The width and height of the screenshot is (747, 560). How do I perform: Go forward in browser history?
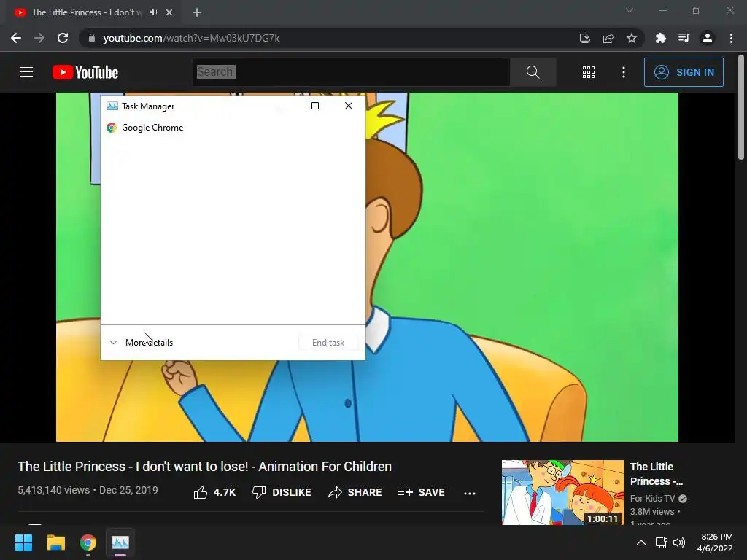point(39,38)
